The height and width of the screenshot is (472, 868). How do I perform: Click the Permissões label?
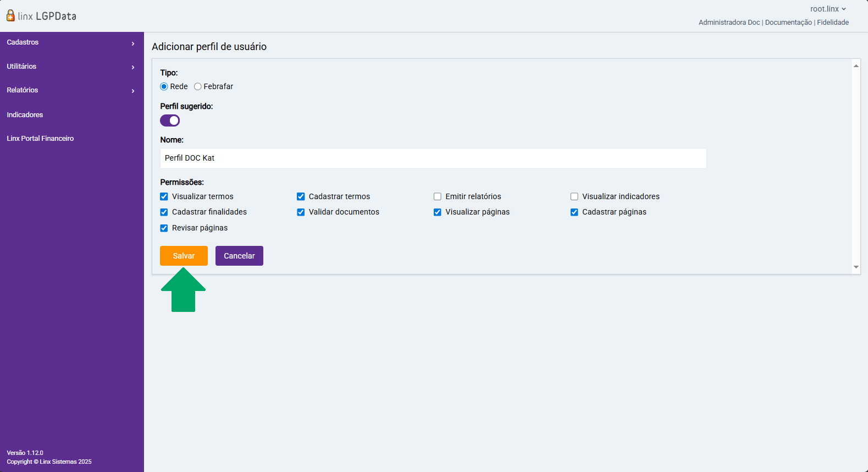(182, 182)
